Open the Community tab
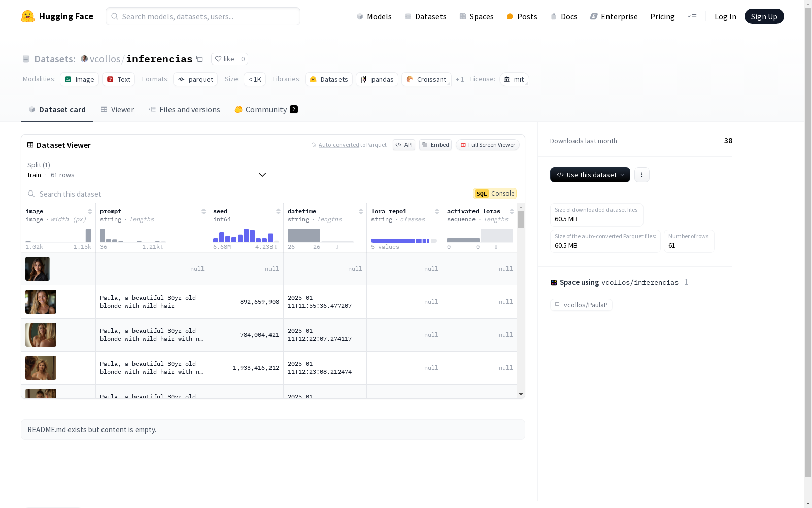 click(x=266, y=109)
